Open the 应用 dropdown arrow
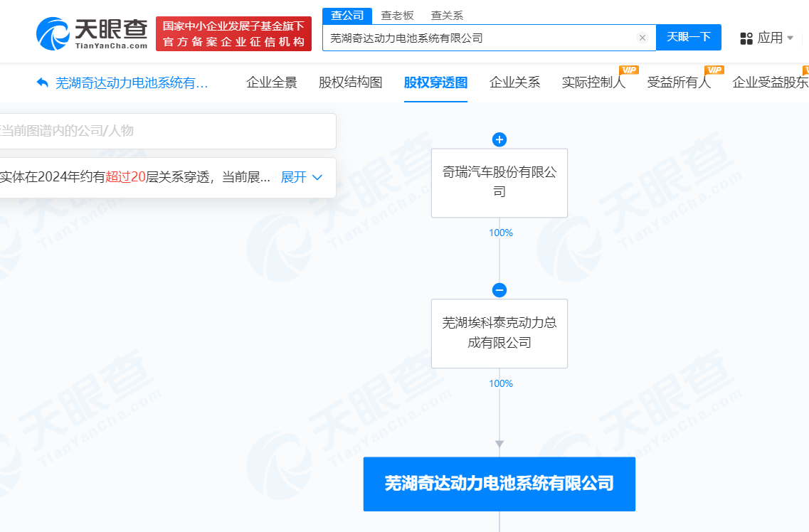The image size is (809, 532). click(791, 38)
